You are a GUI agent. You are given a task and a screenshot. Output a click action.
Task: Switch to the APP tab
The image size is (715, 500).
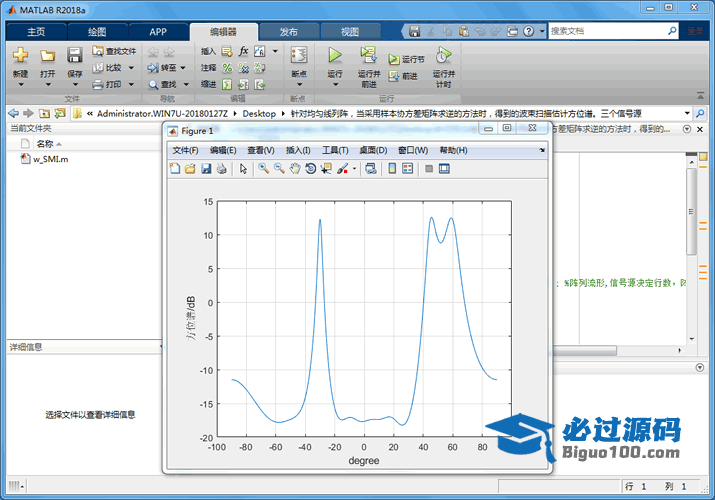click(158, 32)
